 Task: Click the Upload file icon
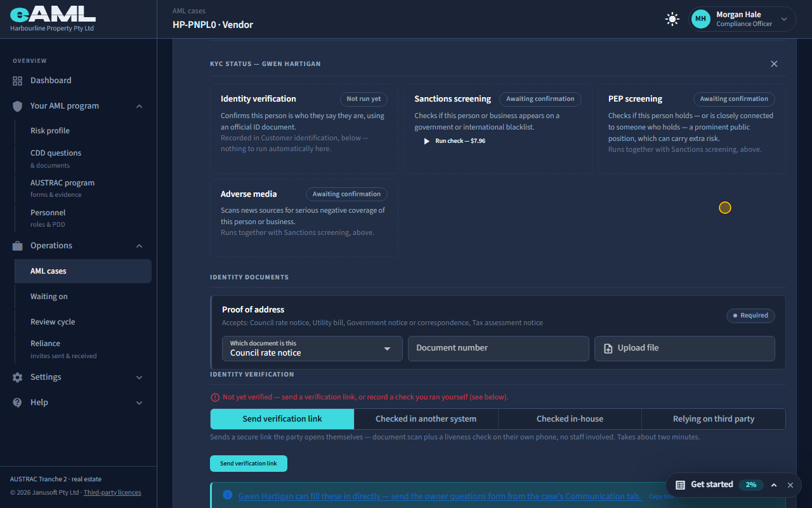608,349
